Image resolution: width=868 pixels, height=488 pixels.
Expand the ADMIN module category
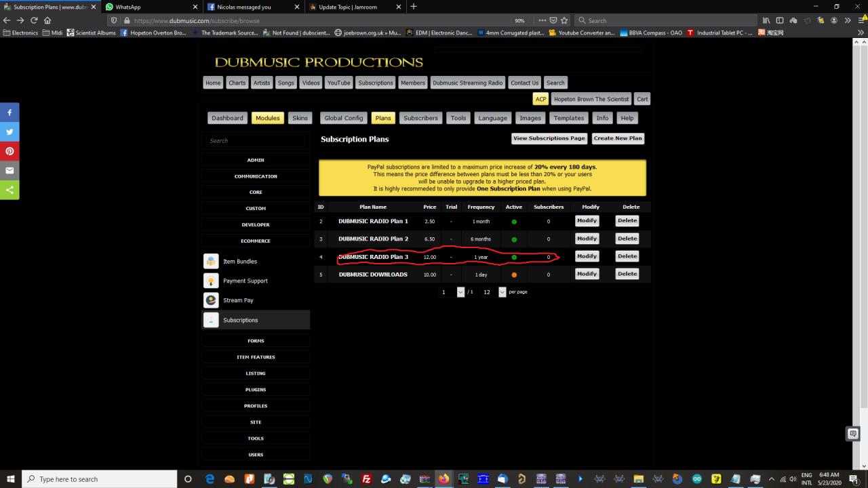(256, 160)
